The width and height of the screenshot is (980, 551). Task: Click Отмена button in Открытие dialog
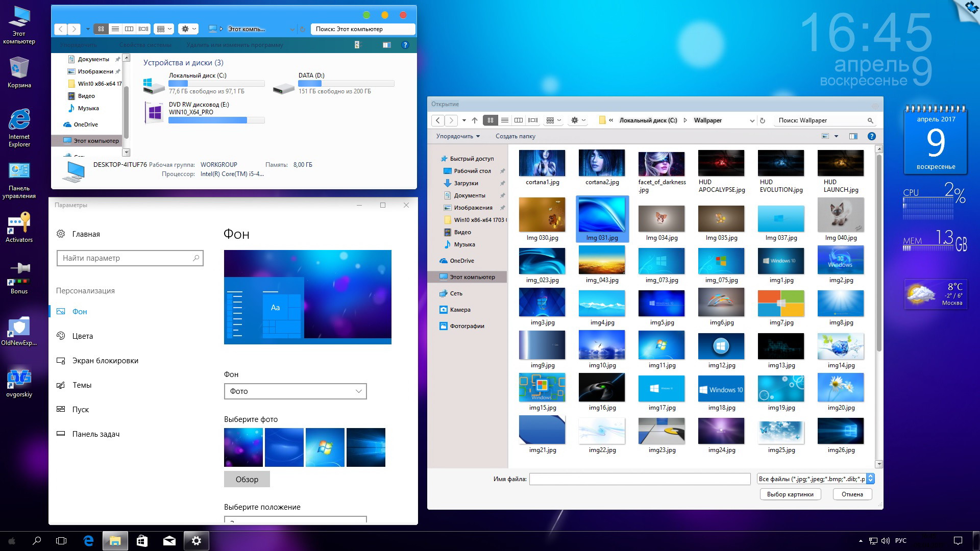coord(852,494)
